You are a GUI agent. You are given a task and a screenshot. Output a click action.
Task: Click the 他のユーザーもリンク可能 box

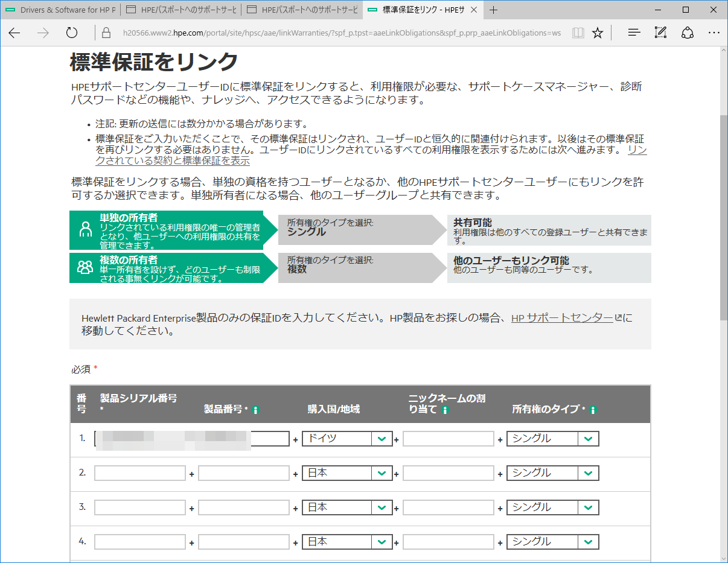tap(549, 267)
